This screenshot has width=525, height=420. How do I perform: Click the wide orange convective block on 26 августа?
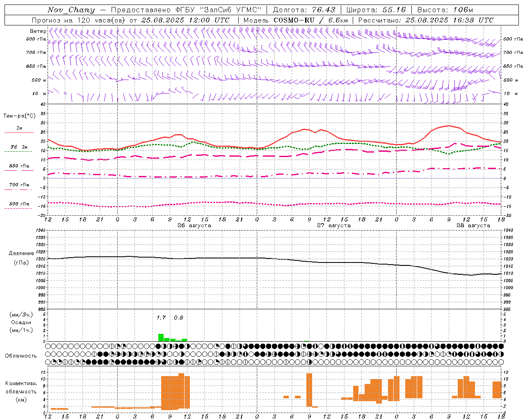pos(176,392)
